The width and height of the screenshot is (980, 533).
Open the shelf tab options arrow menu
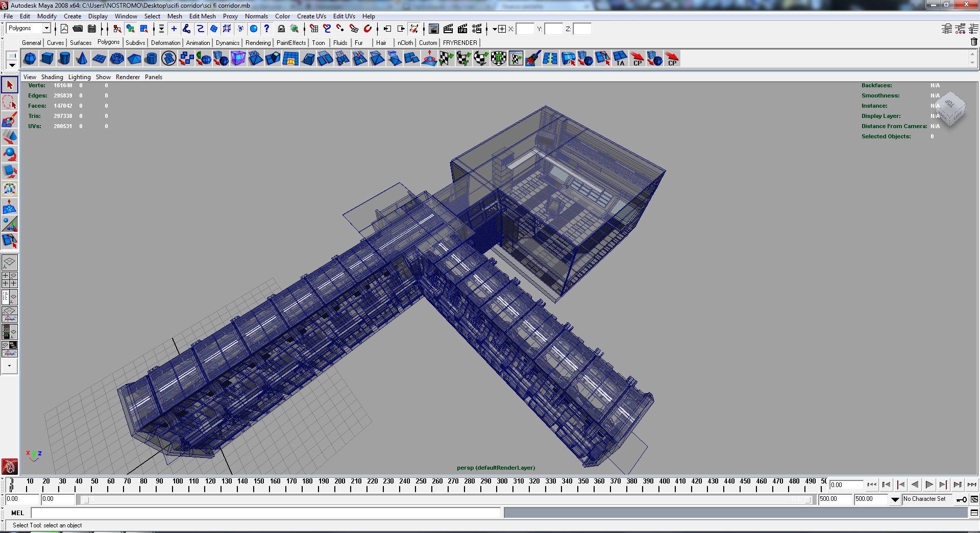[12, 65]
